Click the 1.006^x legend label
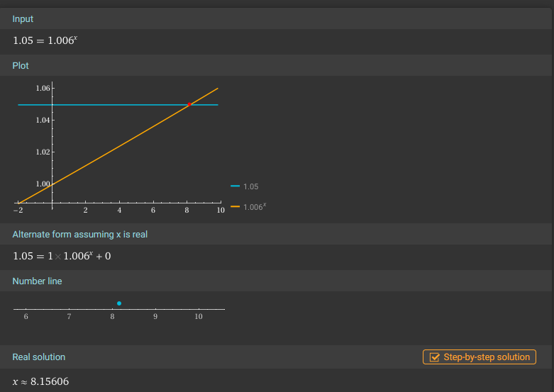 (x=255, y=206)
